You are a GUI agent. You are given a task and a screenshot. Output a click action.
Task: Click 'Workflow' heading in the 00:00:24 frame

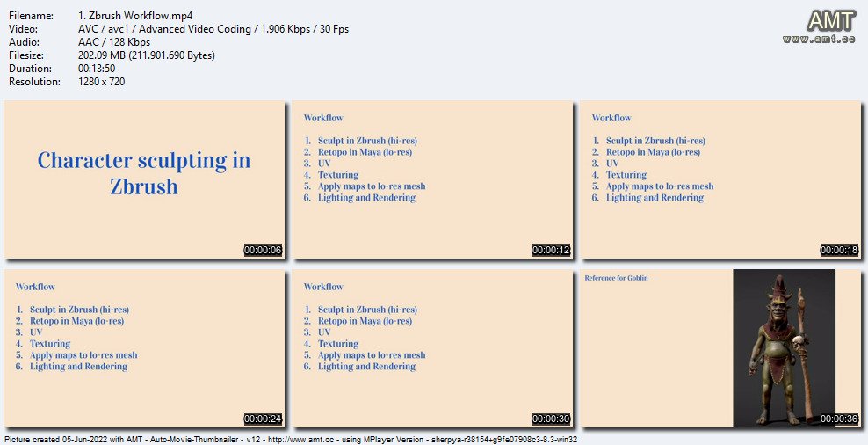pyautogui.click(x=35, y=287)
